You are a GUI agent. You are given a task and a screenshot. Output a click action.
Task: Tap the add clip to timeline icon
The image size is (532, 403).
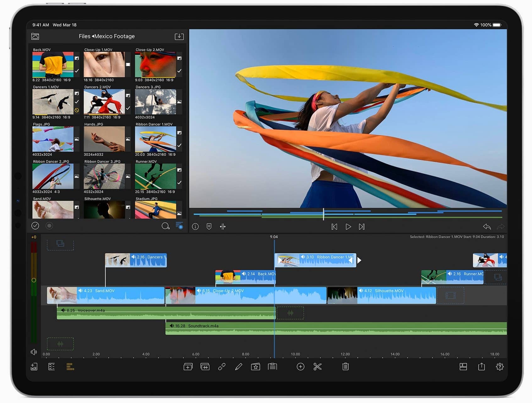188,367
